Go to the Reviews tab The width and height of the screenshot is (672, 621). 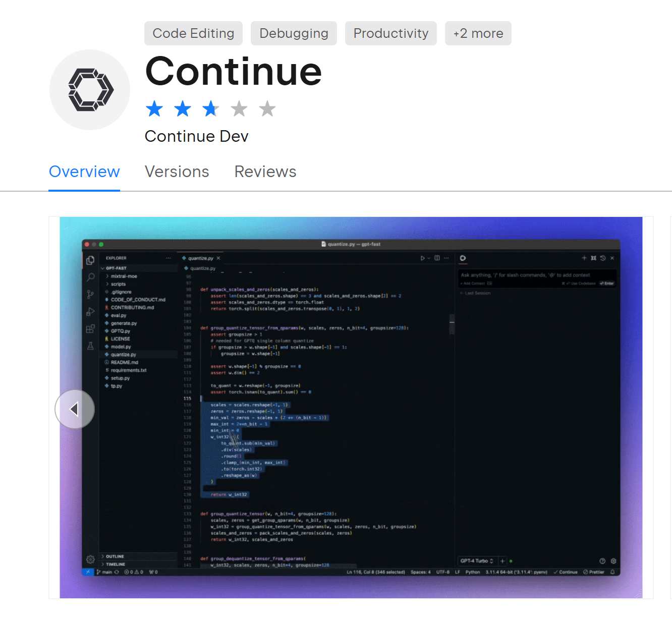(265, 172)
